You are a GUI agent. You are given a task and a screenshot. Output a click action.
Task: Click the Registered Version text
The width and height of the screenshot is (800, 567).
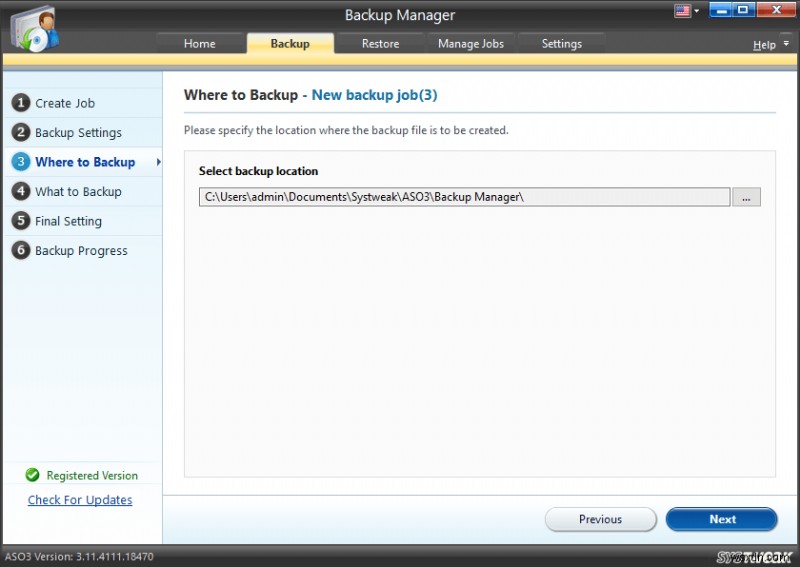[x=92, y=475]
